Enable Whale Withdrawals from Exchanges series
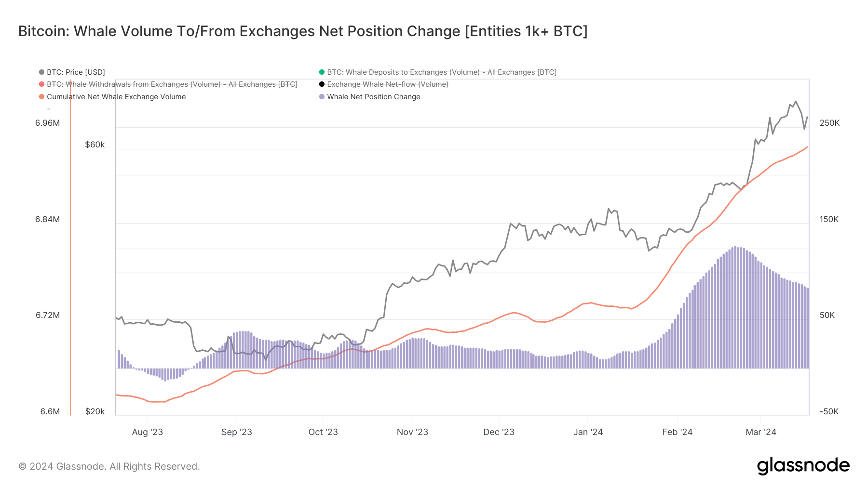Viewport: 868px width, 488px height. pos(168,84)
